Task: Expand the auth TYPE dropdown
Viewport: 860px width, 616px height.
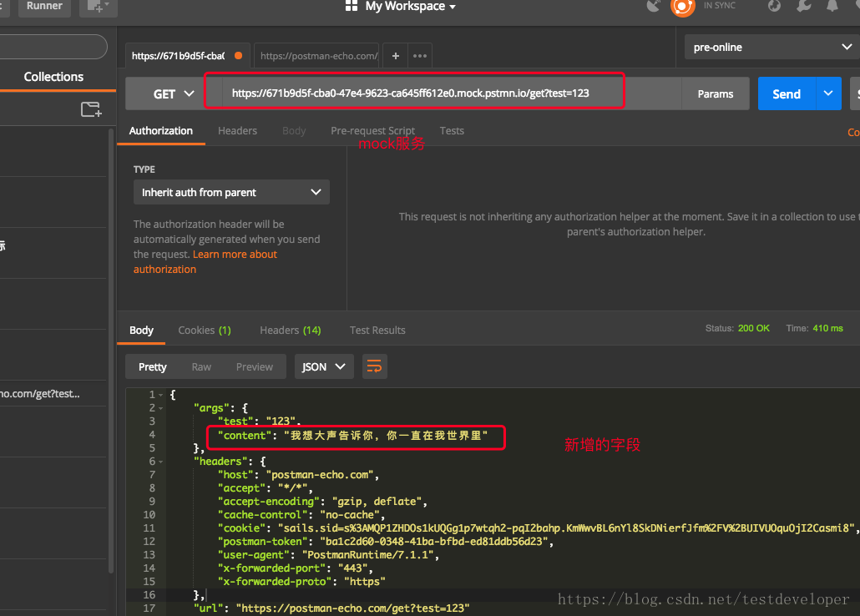Action: pyautogui.click(x=231, y=193)
